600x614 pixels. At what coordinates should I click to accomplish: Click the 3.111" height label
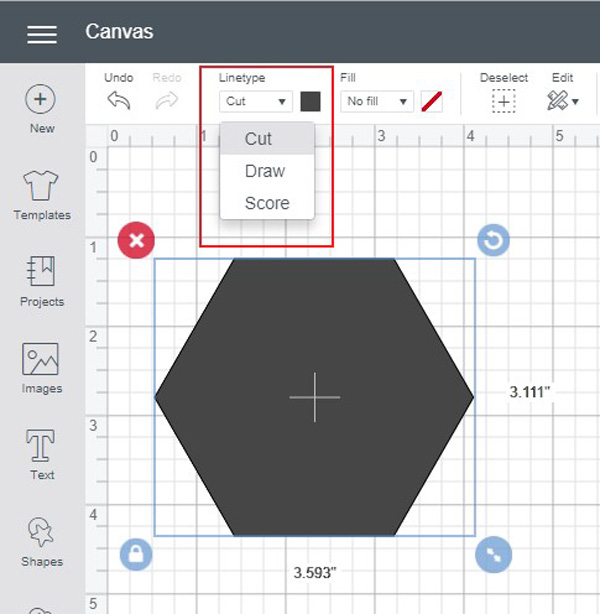[x=530, y=392]
